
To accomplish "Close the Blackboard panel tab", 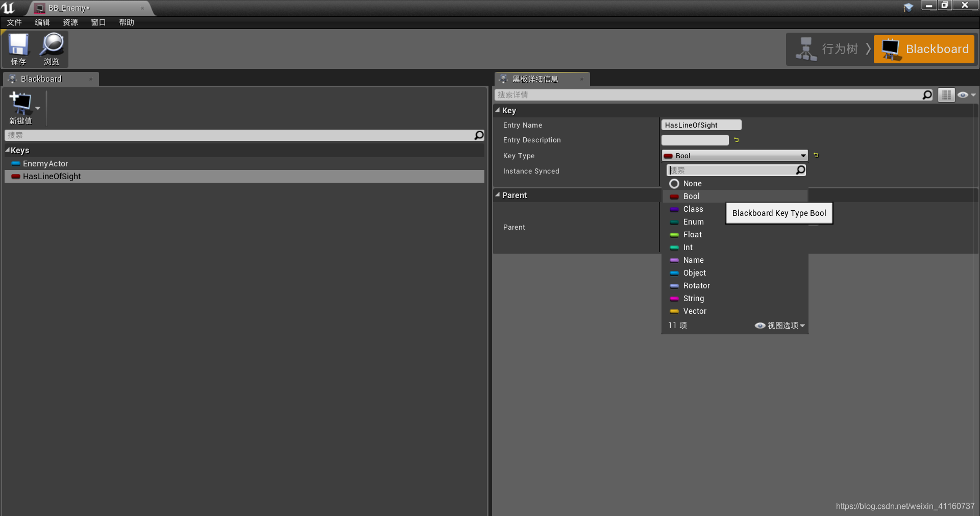I will tap(91, 79).
